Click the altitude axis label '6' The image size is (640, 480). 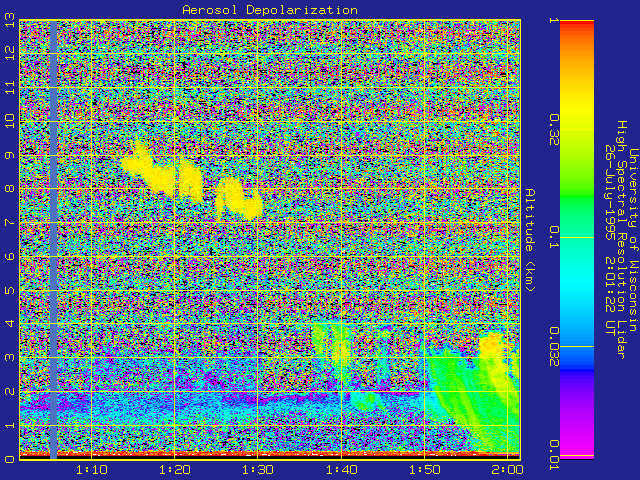[10, 256]
